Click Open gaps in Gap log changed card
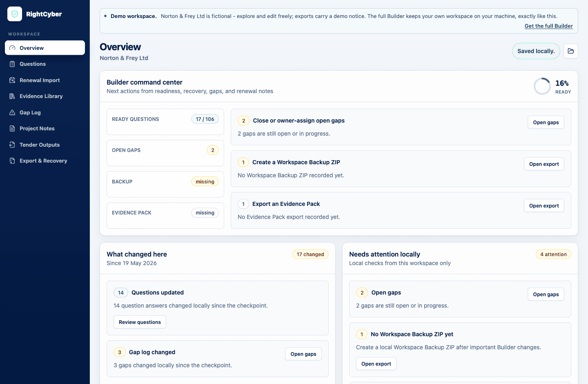Viewport: 588px width, 384px height. click(x=303, y=354)
